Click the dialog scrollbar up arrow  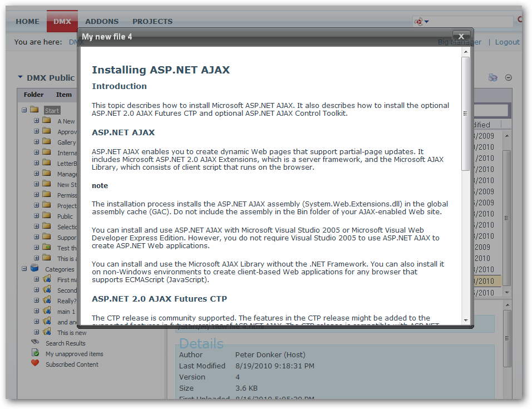[x=465, y=52]
